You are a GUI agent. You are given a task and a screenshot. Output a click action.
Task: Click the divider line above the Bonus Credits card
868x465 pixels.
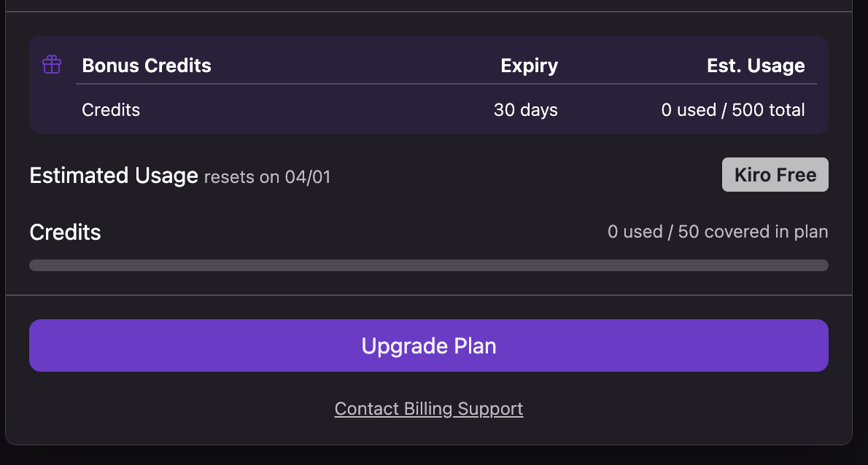click(429, 12)
